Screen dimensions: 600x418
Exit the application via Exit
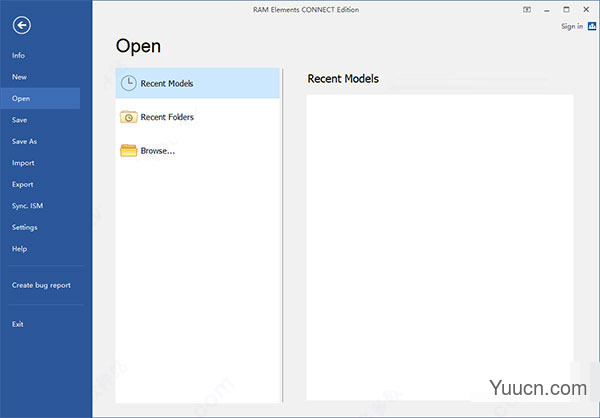tap(18, 324)
